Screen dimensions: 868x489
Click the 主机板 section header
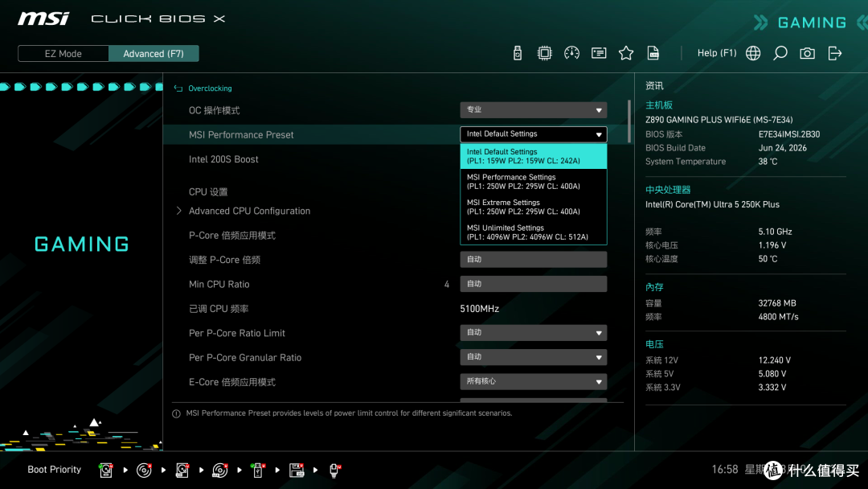659,105
